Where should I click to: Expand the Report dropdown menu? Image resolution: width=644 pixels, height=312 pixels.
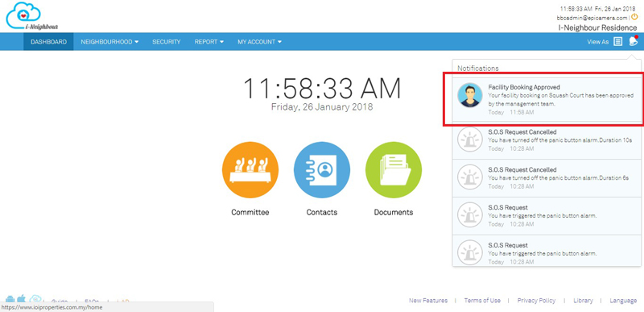pyautogui.click(x=209, y=42)
